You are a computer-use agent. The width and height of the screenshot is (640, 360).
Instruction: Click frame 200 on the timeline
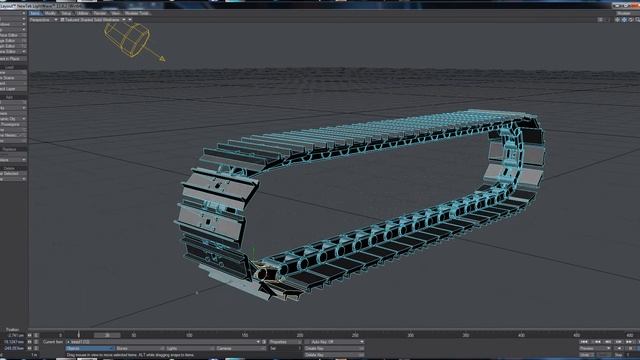pyautogui.click(x=300, y=335)
